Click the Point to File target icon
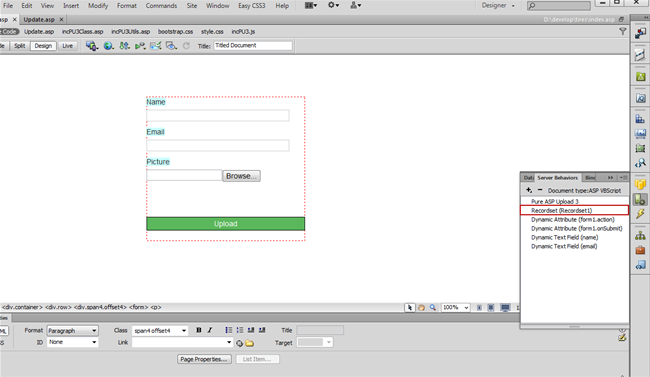 pyautogui.click(x=239, y=343)
